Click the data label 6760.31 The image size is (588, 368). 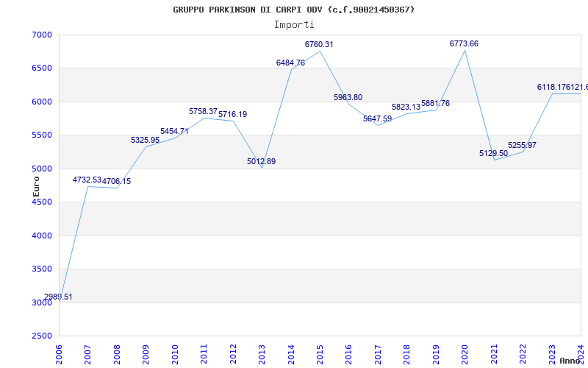pyautogui.click(x=319, y=44)
